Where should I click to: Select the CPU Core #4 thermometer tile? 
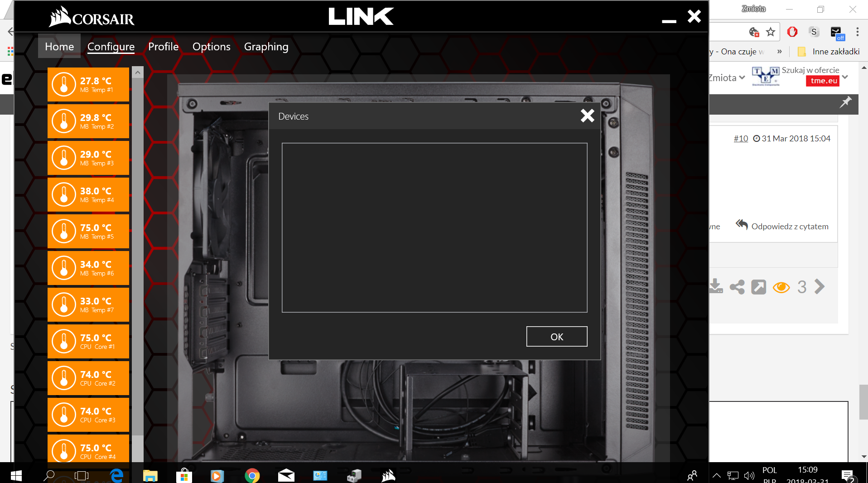[x=88, y=449]
